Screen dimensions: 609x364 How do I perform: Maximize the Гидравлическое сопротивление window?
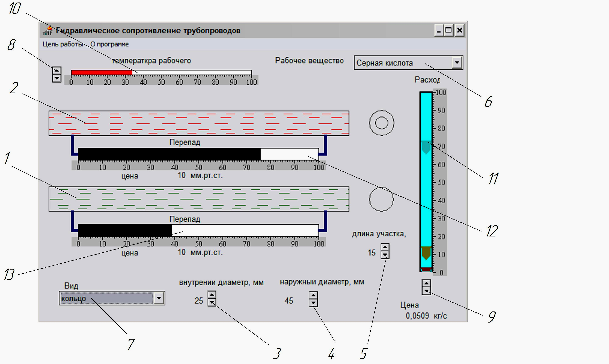point(449,30)
